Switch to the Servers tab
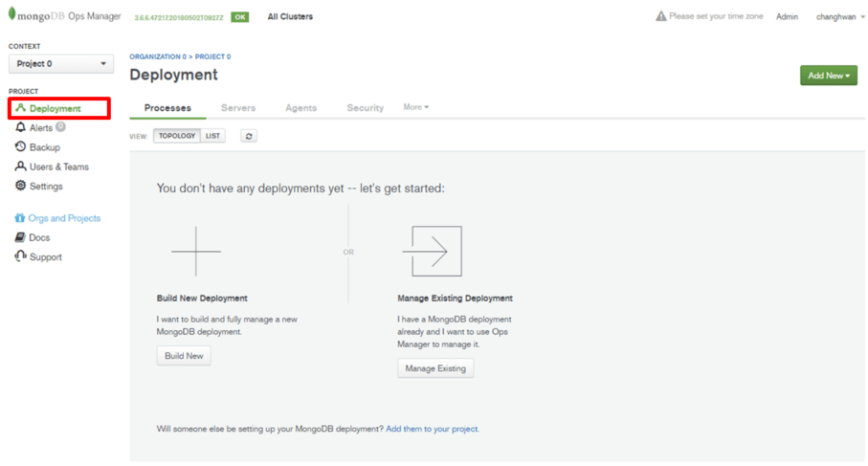Viewport: 868px width, 466px height. point(238,108)
